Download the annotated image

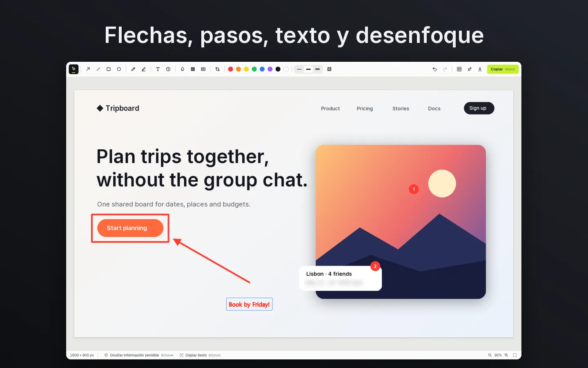480,69
